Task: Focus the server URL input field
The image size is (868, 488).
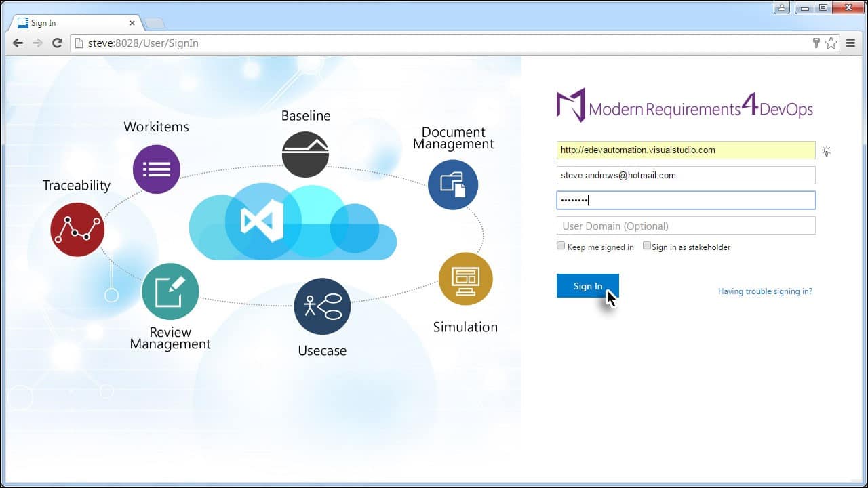Action: (x=686, y=150)
